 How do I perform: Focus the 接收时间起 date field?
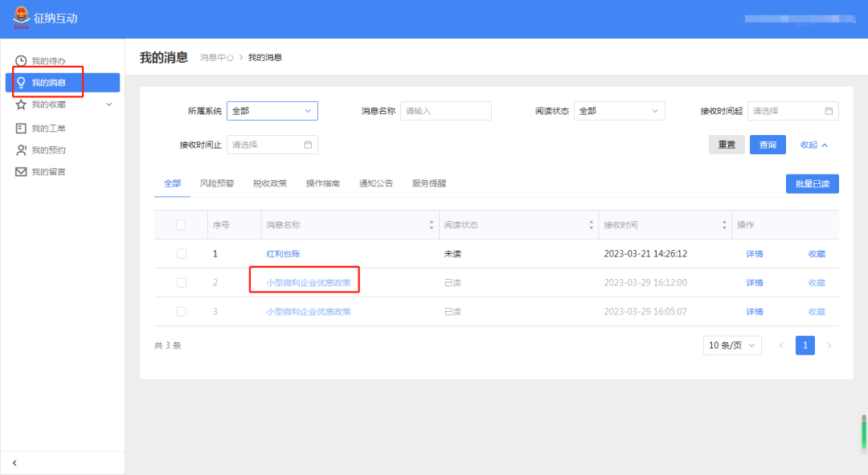[x=792, y=111]
